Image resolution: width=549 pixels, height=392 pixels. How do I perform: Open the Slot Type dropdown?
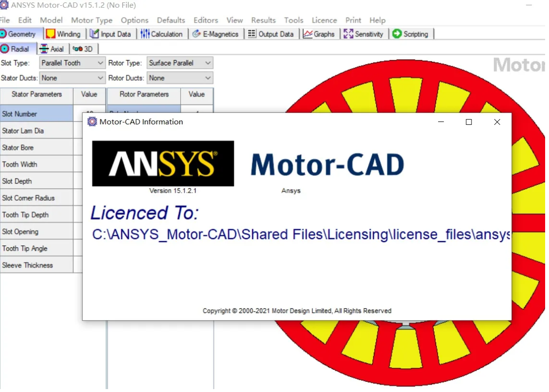[99, 62]
